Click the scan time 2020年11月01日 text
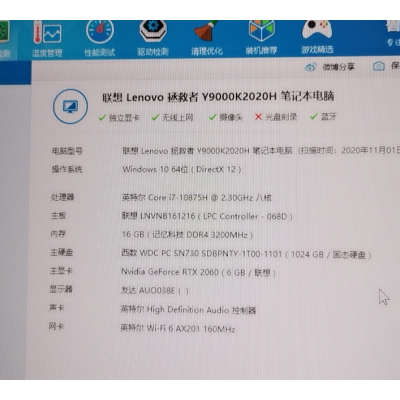 point(370,150)
